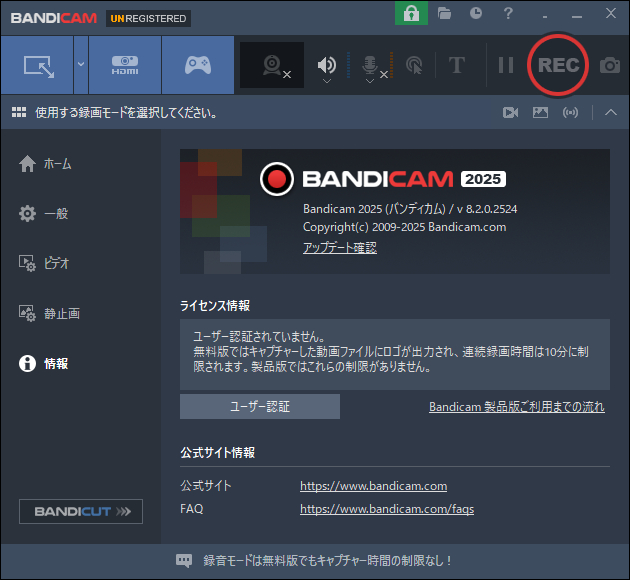The height and width of the screenshot is (580, 630).
Task: Take a screenshot with the camera icon
Action: (610, 65)
